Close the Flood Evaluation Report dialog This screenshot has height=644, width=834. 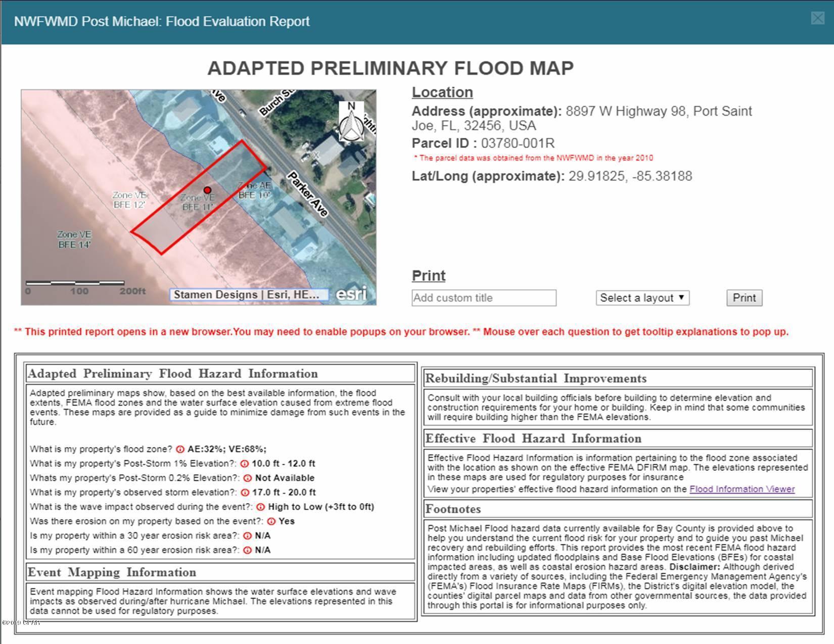coord(817,18)
